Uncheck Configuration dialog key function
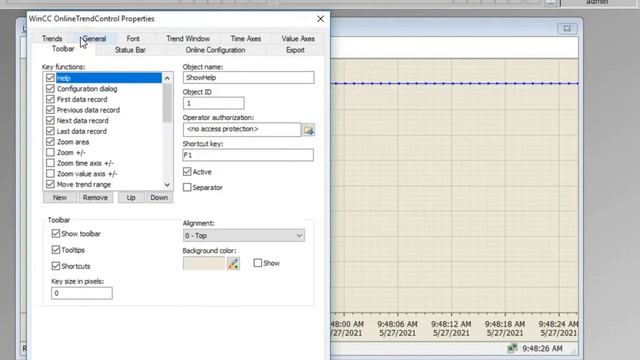Screen dimensions: 640x360 [50, 88]
